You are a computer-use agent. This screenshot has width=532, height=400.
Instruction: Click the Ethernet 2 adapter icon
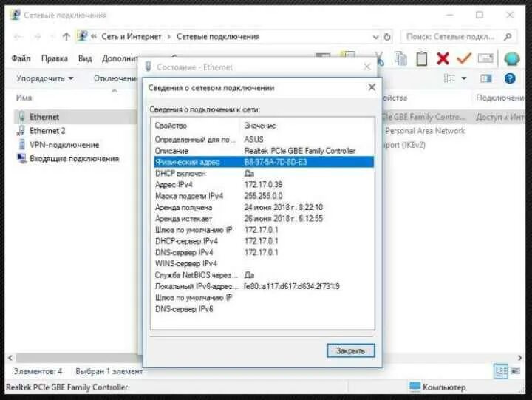pyautogui.click(x=21, y=131)
